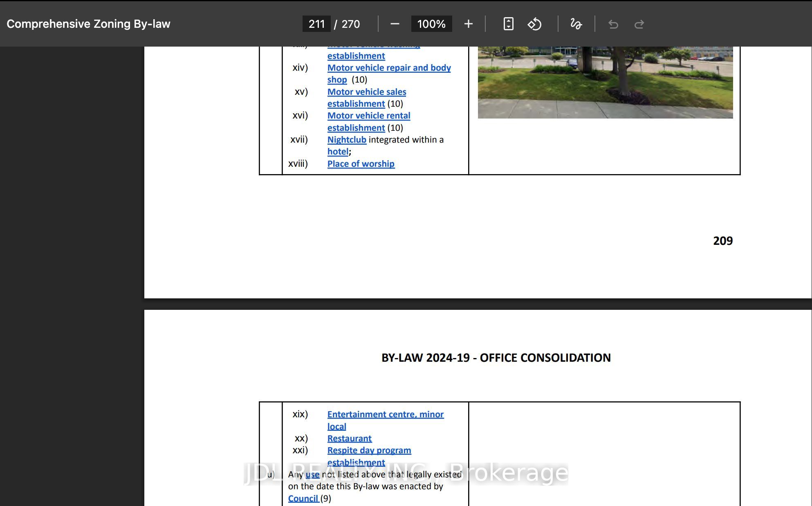The width and height of the screenshot is (812, 506).
Task: Click the redo arrow icon
Action: pyautogui.click(x=639, y=25)
